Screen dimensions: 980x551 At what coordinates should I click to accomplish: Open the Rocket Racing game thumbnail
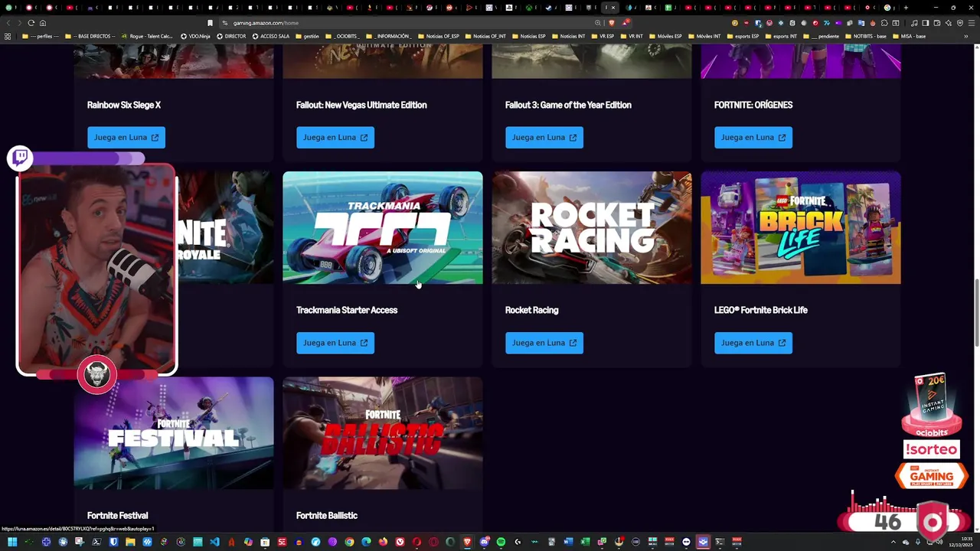pos(592,227)
